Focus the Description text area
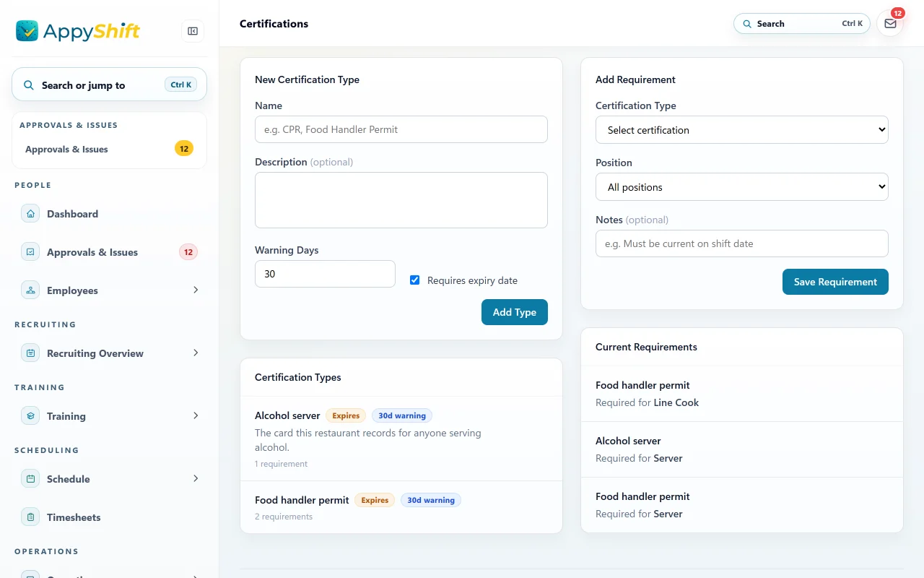This screenshot has height=578, width=924. click(401, 200)
